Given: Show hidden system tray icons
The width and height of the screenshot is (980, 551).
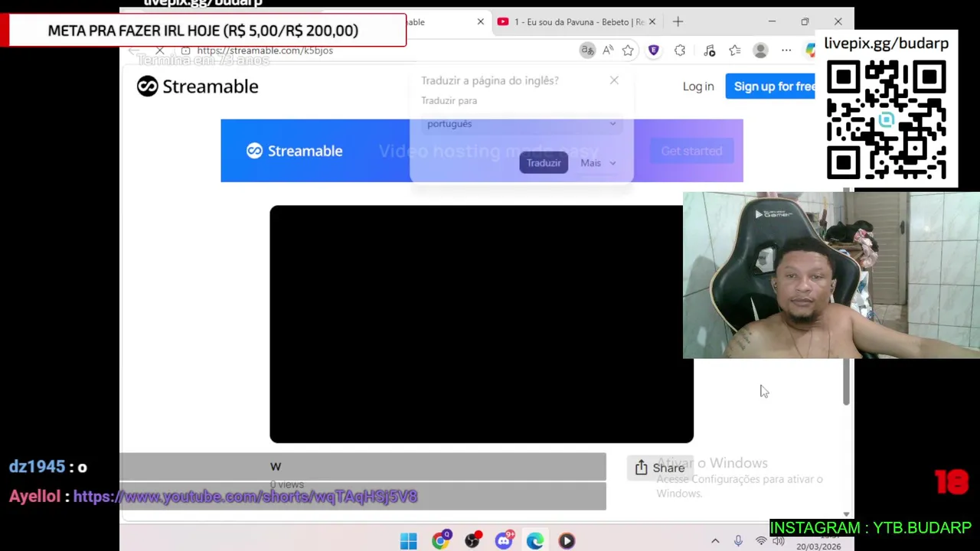Looking at the screenshot, I should 715,541.
